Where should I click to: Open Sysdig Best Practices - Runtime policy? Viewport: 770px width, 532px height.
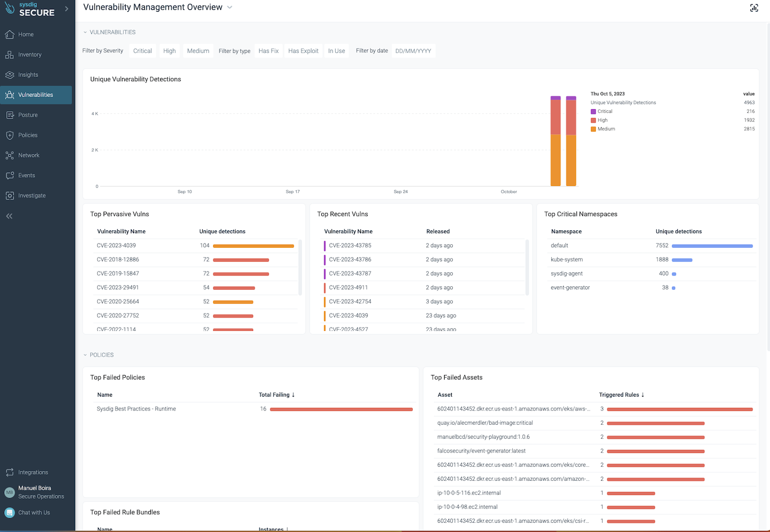click(x=254, y=409)
